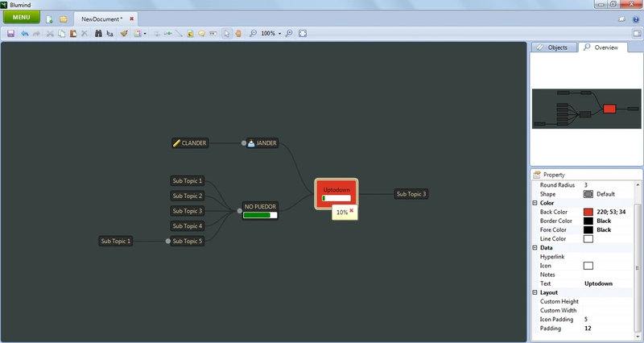The width and height of the screenshot is (644, 343).
Task: Click the zoom out magnifier icon
Action: (253, 34)
